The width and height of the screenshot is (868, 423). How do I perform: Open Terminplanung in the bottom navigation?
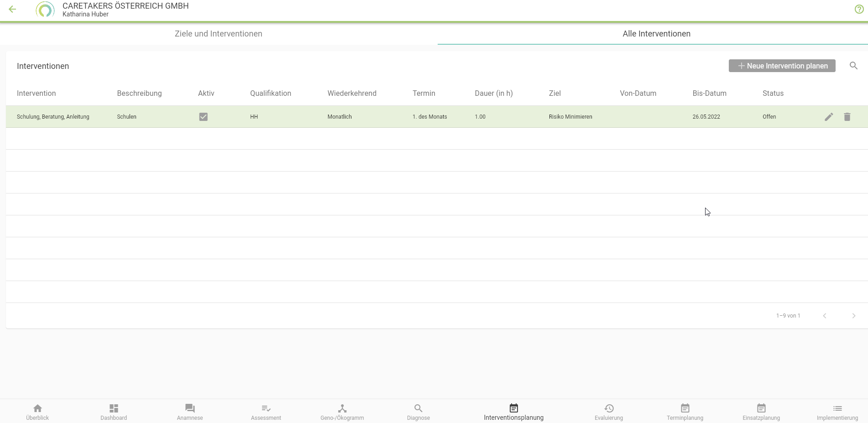pyautogui.click(x=685, y=412)
